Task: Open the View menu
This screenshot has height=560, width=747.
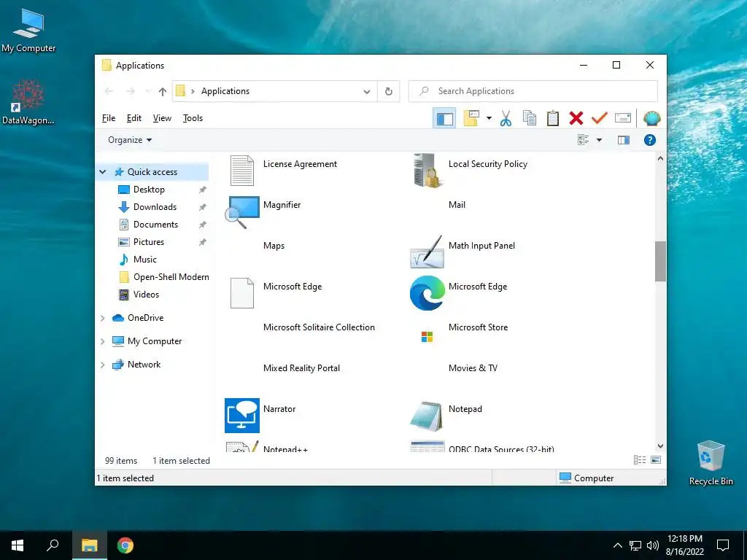Action: click(x=162, y=118)
